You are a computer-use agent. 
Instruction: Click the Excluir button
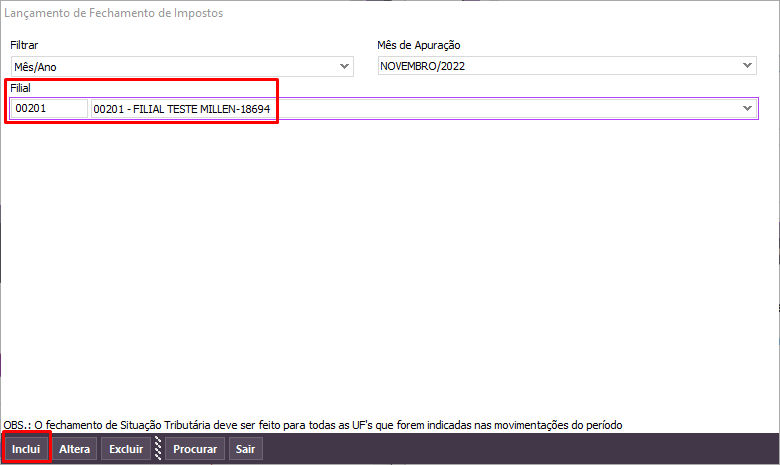coord(126,449)
